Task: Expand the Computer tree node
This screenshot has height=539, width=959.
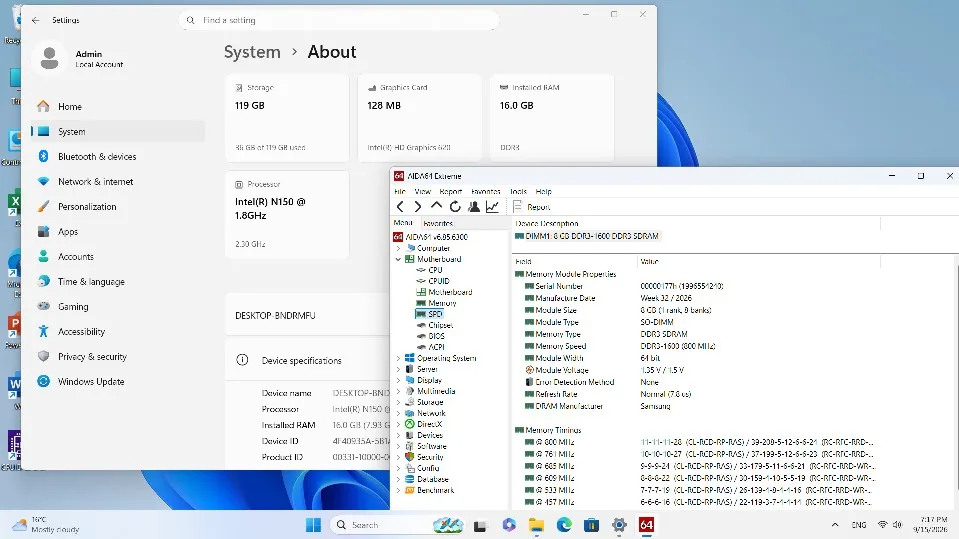Action: 398,248
